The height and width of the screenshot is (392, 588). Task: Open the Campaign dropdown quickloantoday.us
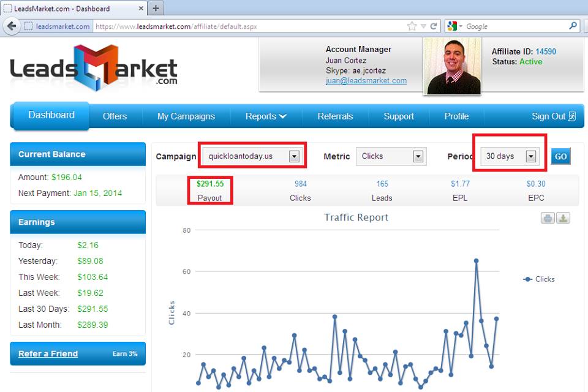click(252, 156)
